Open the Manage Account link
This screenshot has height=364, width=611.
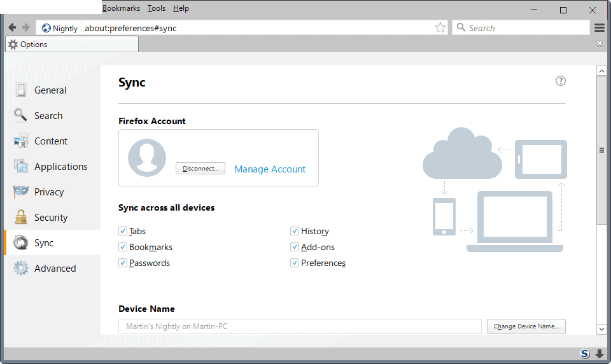[x=270, y=169]
